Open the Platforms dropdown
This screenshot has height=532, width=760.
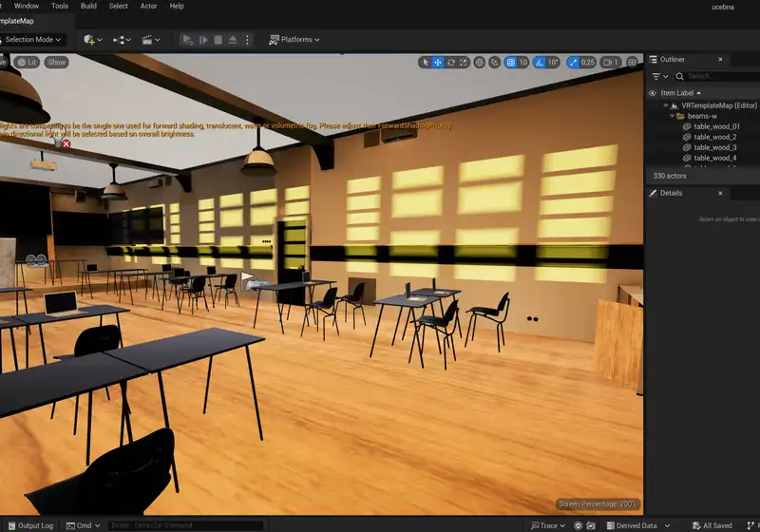[294, 40]
